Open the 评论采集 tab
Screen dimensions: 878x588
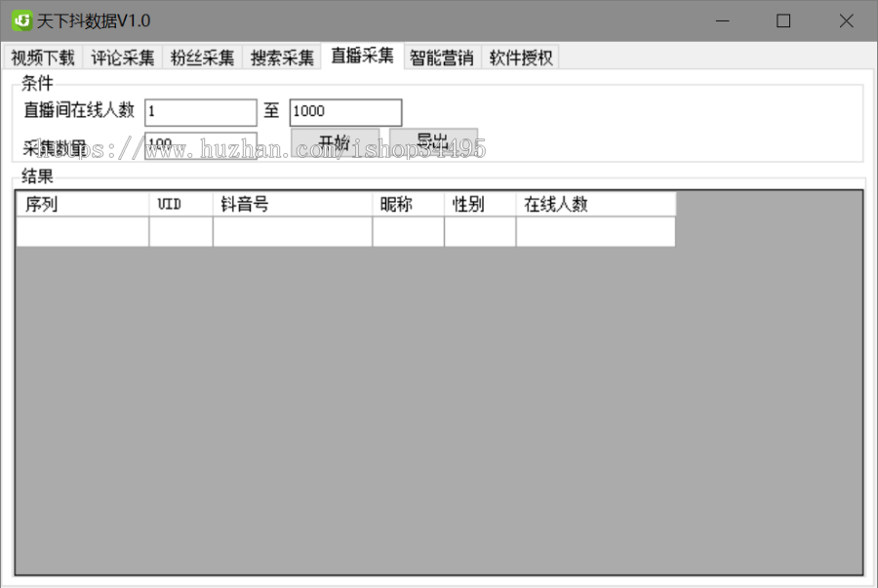click(x=123, y=58)
